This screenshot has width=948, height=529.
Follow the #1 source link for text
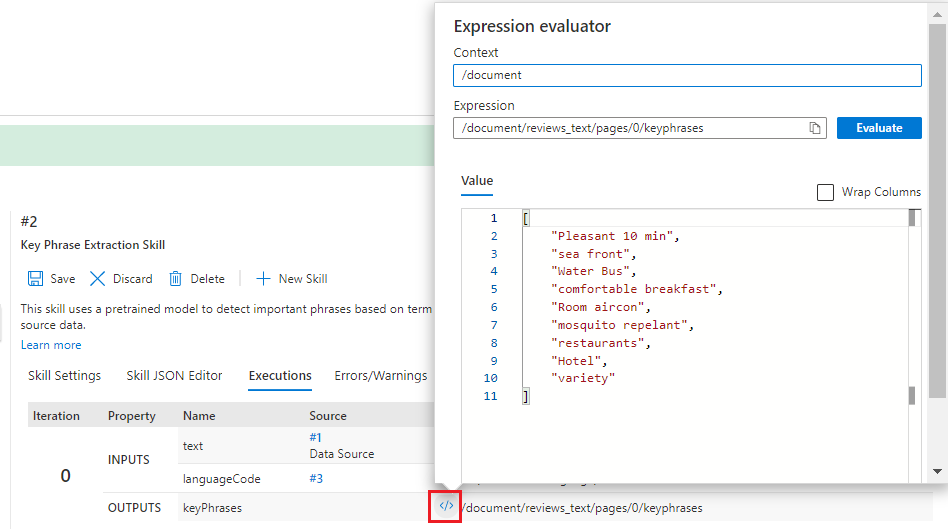315,437
